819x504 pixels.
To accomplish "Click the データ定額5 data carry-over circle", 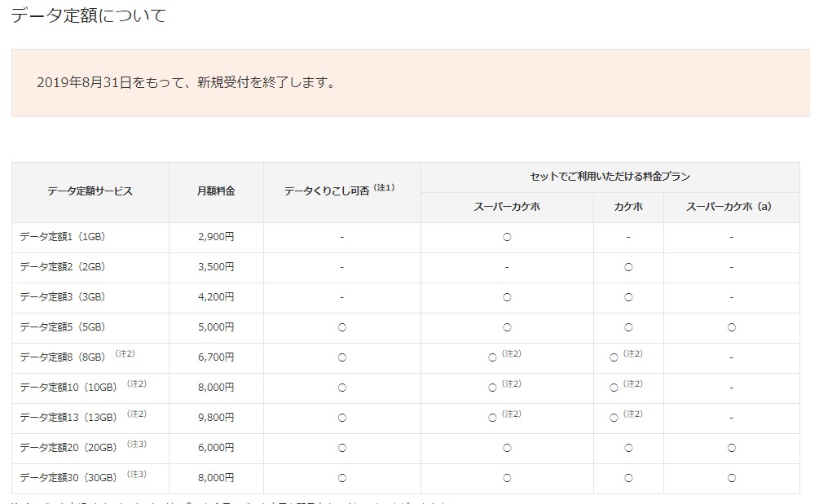I will click(x=341, y=327).
